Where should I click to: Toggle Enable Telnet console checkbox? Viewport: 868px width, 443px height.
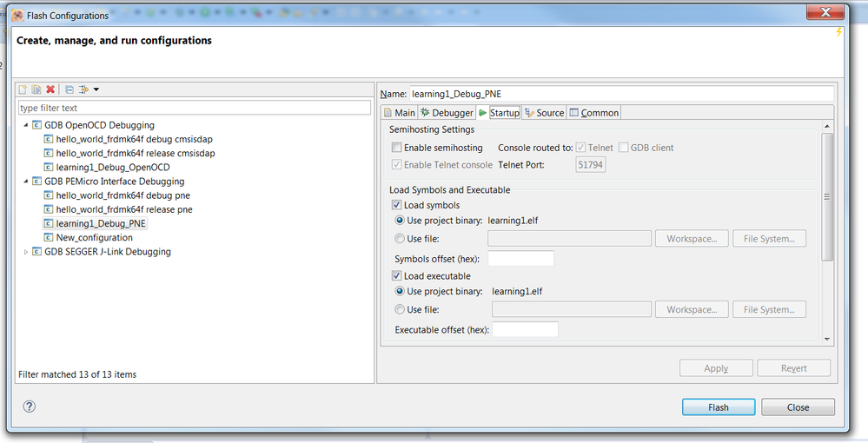pyautogui.click(x=396, y=164)
